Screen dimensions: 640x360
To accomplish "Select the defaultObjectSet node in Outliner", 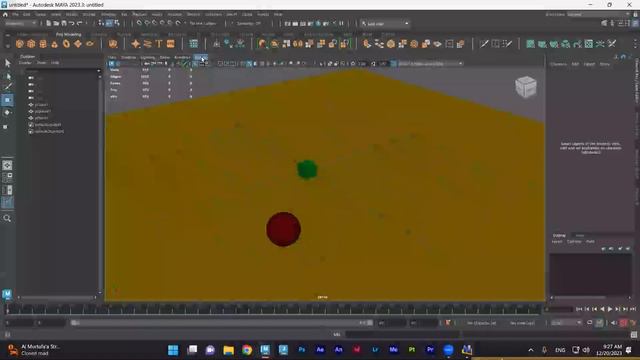I will 49,131.
